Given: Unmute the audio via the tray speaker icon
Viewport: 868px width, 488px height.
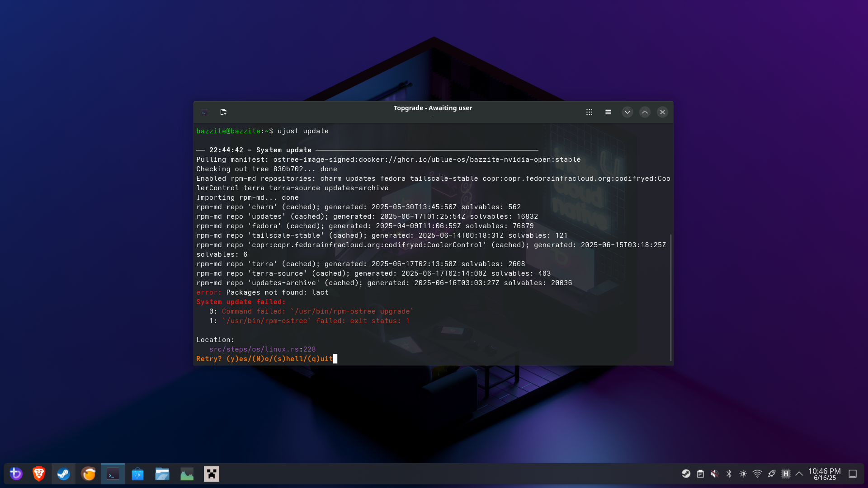Looking at the screenshot, I should [715, 474].
